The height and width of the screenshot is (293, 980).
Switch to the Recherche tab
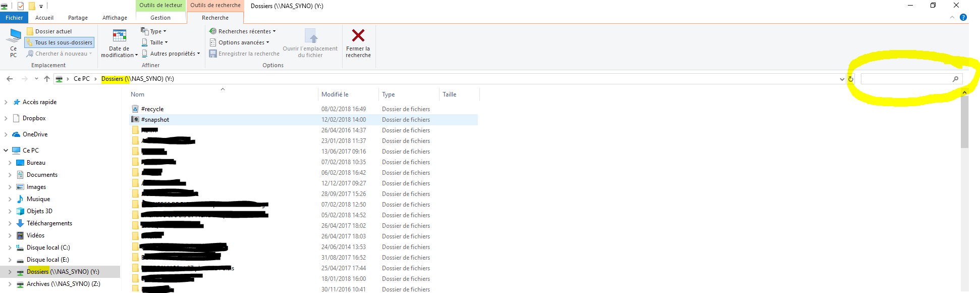215,18
